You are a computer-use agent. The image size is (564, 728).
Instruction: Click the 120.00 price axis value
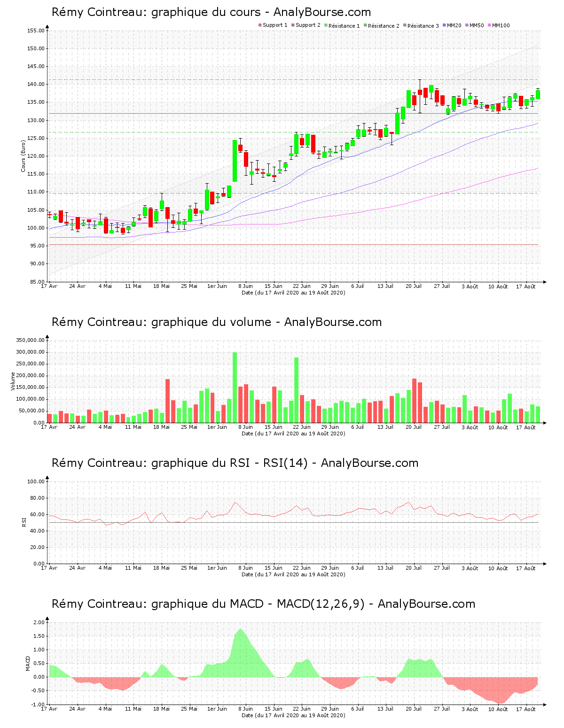tap(36, 156)
